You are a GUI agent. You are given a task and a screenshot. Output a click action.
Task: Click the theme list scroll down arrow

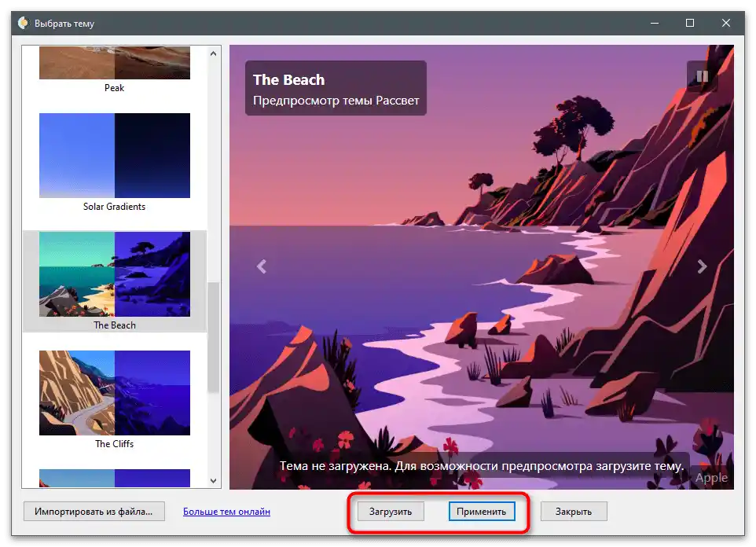pos(213,480)
